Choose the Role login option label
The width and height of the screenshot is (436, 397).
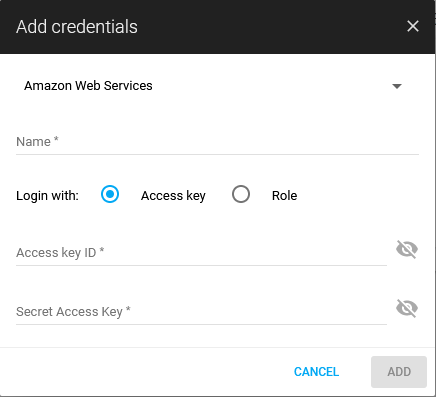point(284,196)
